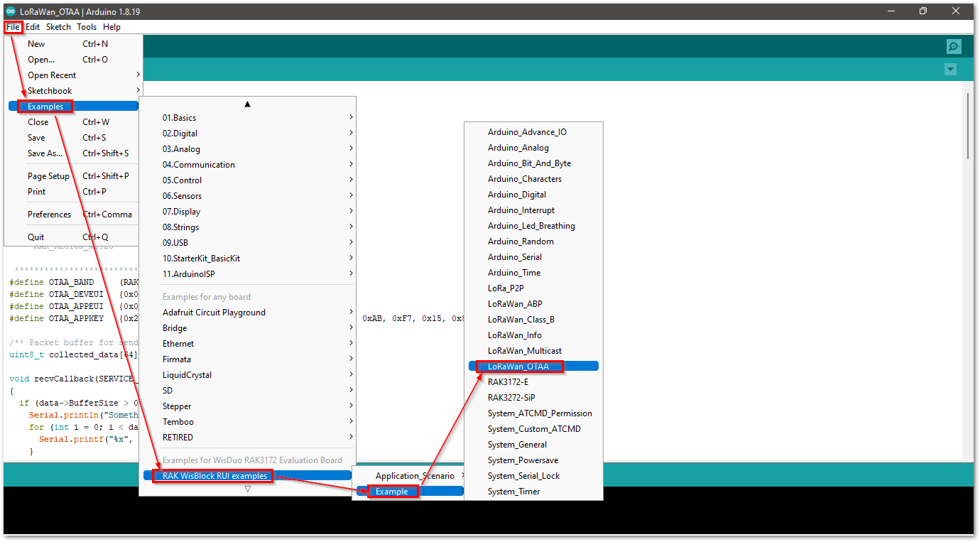Open Preferences from the File menu
Image resolution: width=980 pixels, height=542 pixels.
tap(74, 215)
